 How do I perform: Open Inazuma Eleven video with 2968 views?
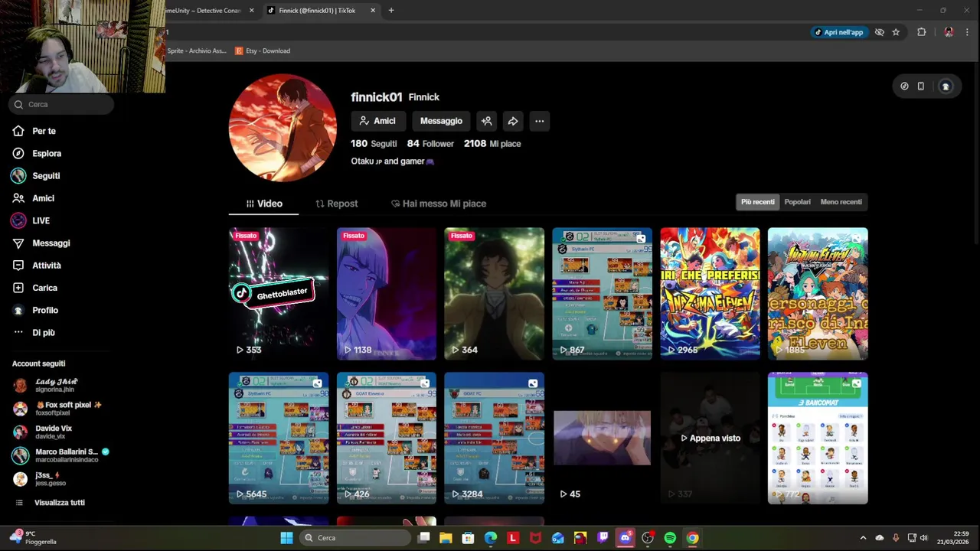(x=710, y=294)
